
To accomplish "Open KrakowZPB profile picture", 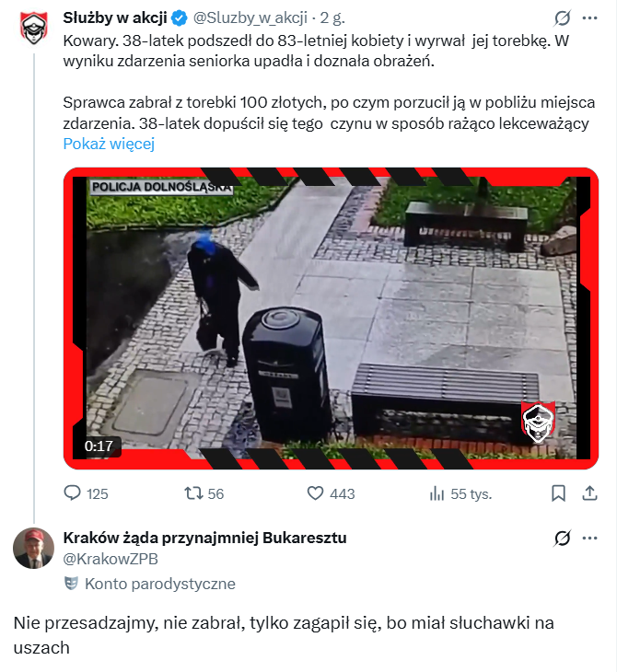I will (x=34, y=548).
